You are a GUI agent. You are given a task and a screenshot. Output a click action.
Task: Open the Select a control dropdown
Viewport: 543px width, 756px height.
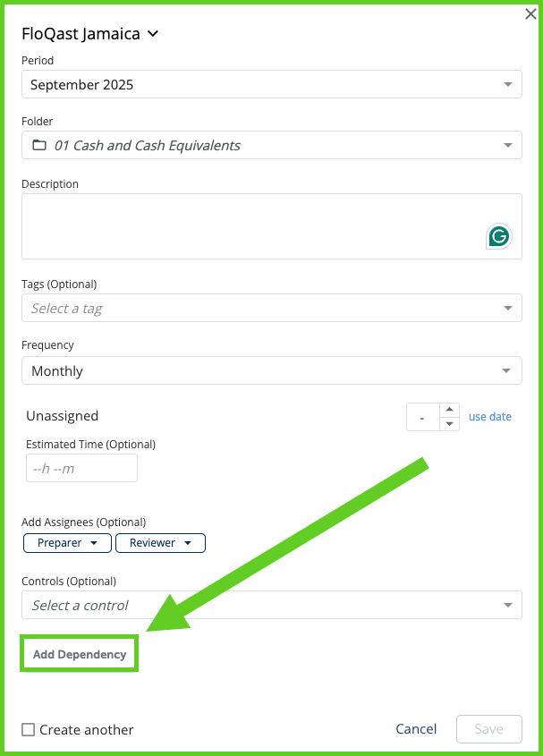[x=271, y=605]
